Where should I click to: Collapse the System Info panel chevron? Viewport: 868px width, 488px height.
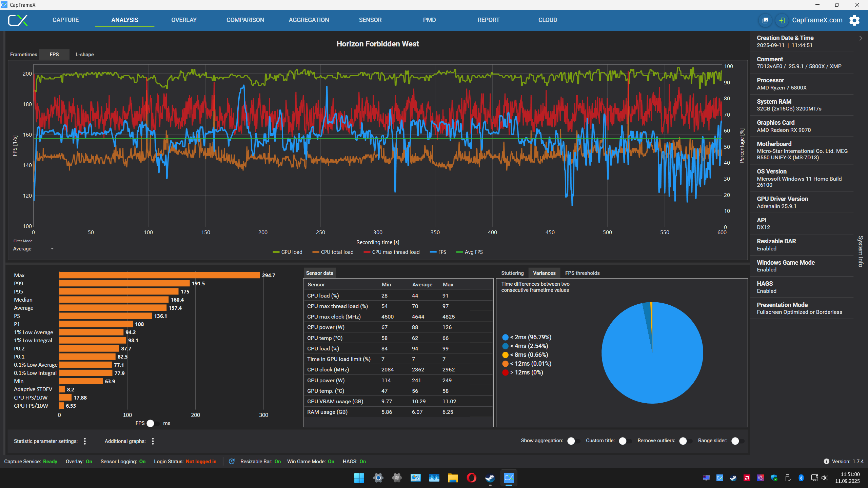[861, 38]
